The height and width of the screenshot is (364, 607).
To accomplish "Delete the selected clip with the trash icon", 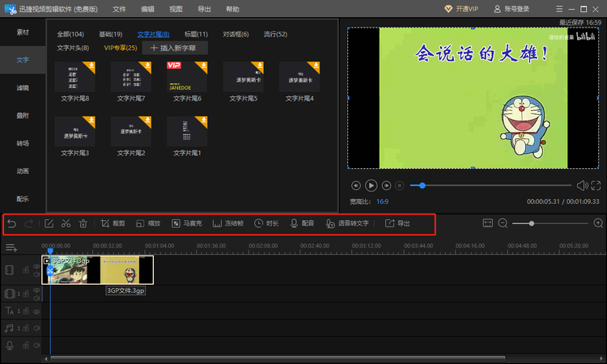I will [x=83, y=223].
